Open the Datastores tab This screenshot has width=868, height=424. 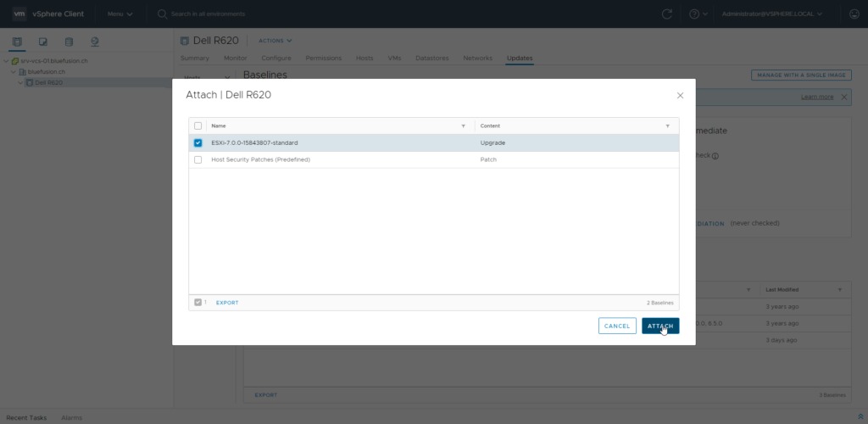(431, 58)
